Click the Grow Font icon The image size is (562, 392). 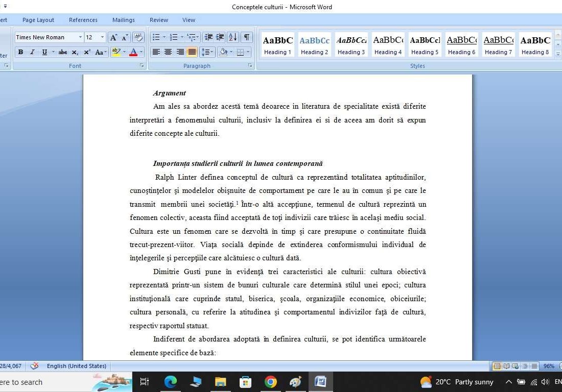(x=113, y=37)
